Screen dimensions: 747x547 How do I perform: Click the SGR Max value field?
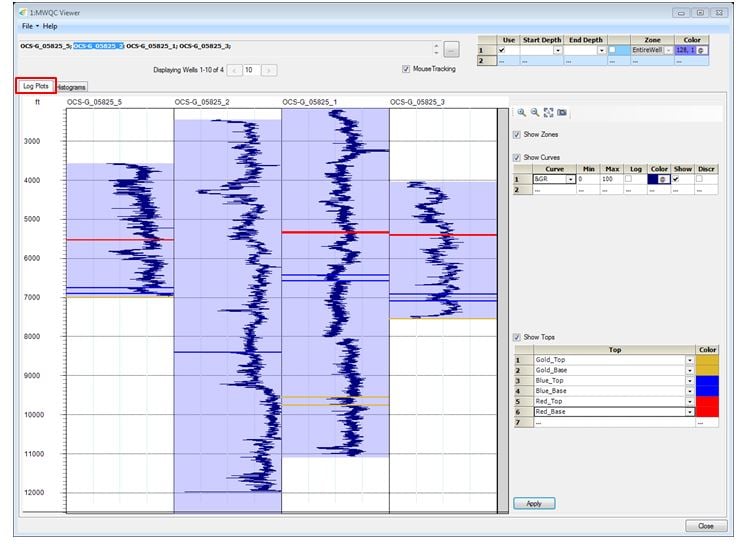point(611,179)
